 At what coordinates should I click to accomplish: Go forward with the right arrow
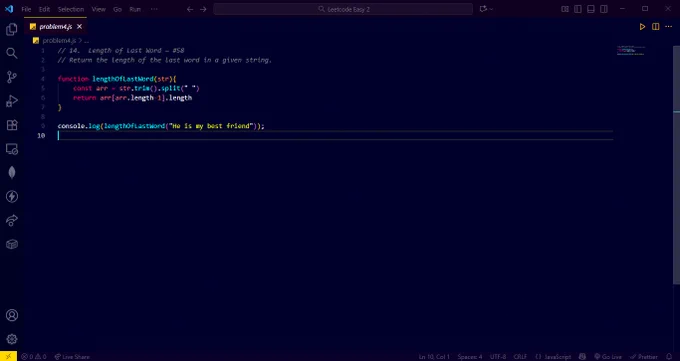click(203, 9)
